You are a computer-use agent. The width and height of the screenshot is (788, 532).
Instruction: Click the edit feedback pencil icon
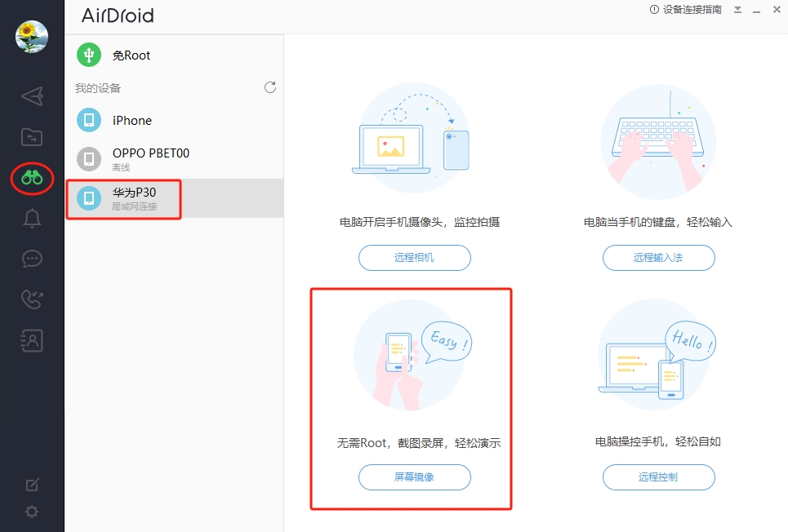pyautogui.click(x=32, y=485)
